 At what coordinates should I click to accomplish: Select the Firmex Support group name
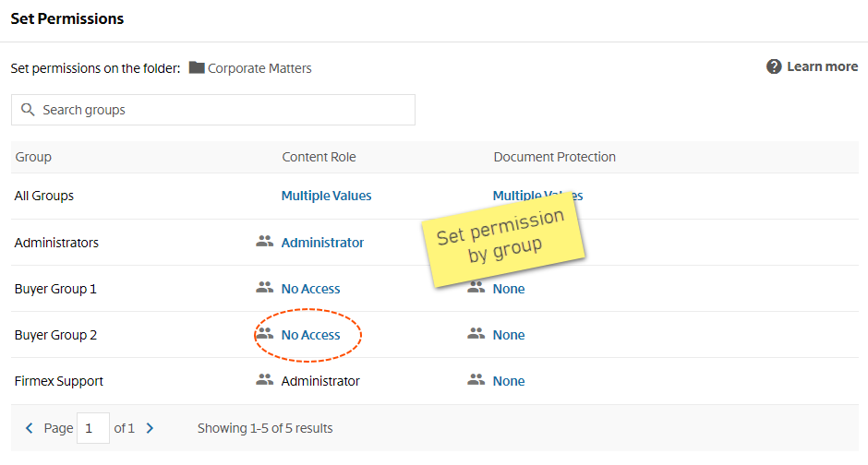coord(59,382)
